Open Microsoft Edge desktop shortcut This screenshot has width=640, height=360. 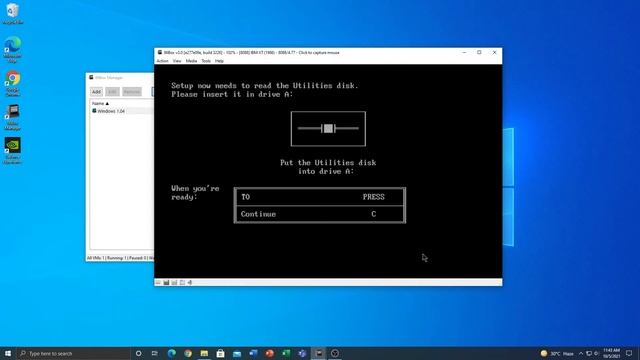pos(13,49)
